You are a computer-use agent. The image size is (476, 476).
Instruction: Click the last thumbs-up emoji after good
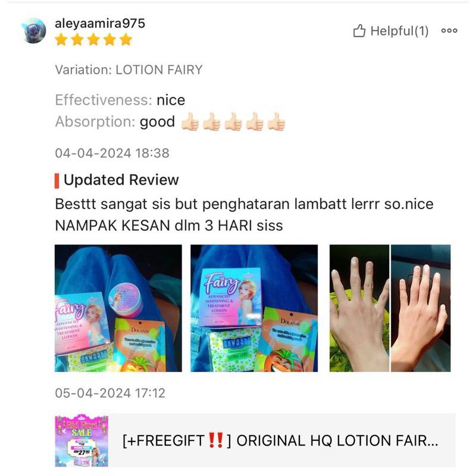tap(276, 122)
